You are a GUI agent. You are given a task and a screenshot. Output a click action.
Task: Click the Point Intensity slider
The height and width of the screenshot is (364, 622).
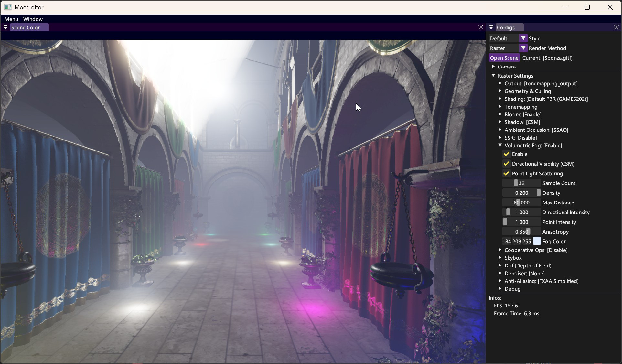click(521, 222)
